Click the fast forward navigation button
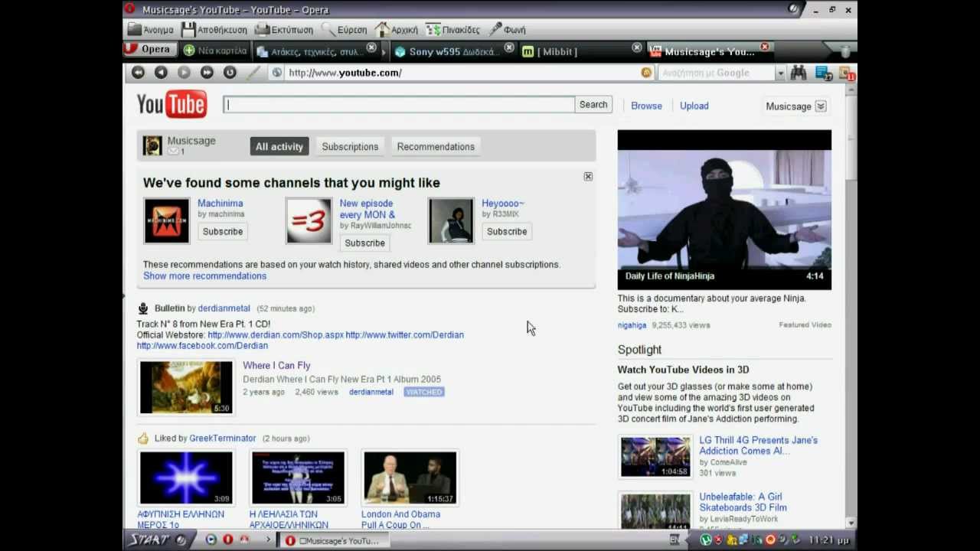The width and height of the screenshot is (980, 551). [x=207, y=72]
